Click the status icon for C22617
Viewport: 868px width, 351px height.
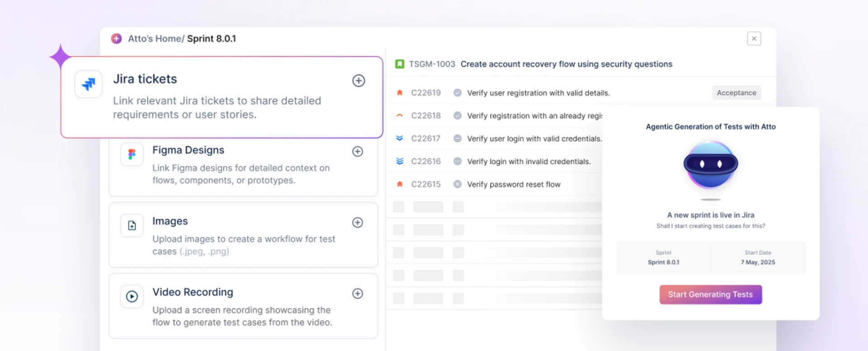click(x=458, y=138)
